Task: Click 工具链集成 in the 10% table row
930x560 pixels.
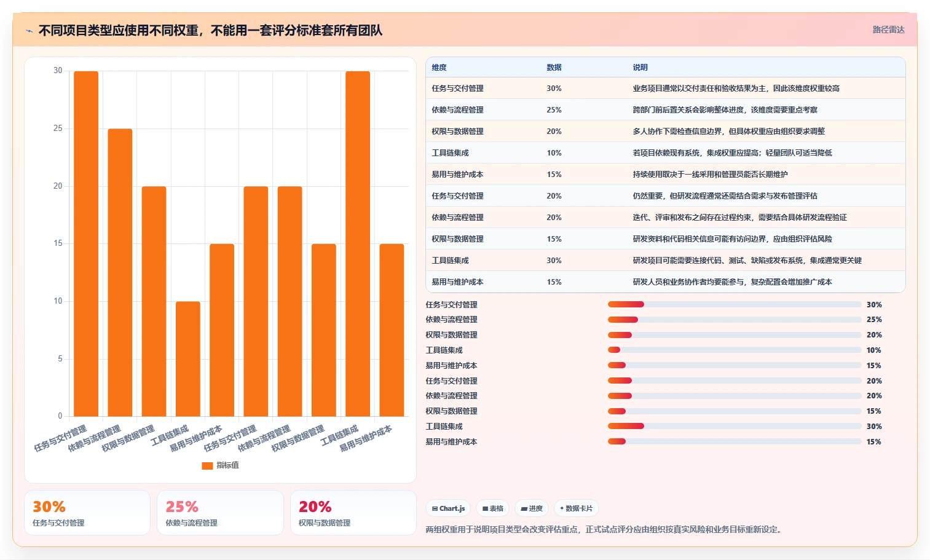Action: pyautogui.click(x=450, y=153)
